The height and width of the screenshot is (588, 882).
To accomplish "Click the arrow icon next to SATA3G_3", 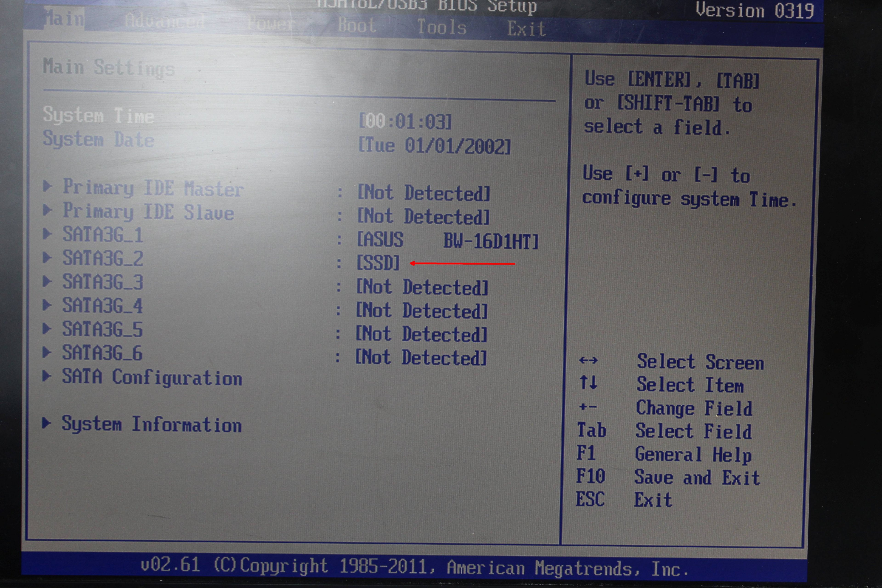I will pos(47,281).
